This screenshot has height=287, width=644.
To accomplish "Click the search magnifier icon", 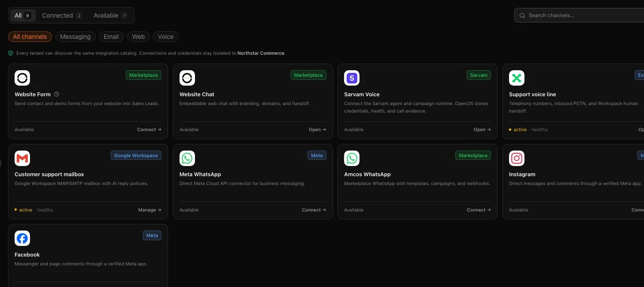I will pyautogui.click(x=522, y=15).
